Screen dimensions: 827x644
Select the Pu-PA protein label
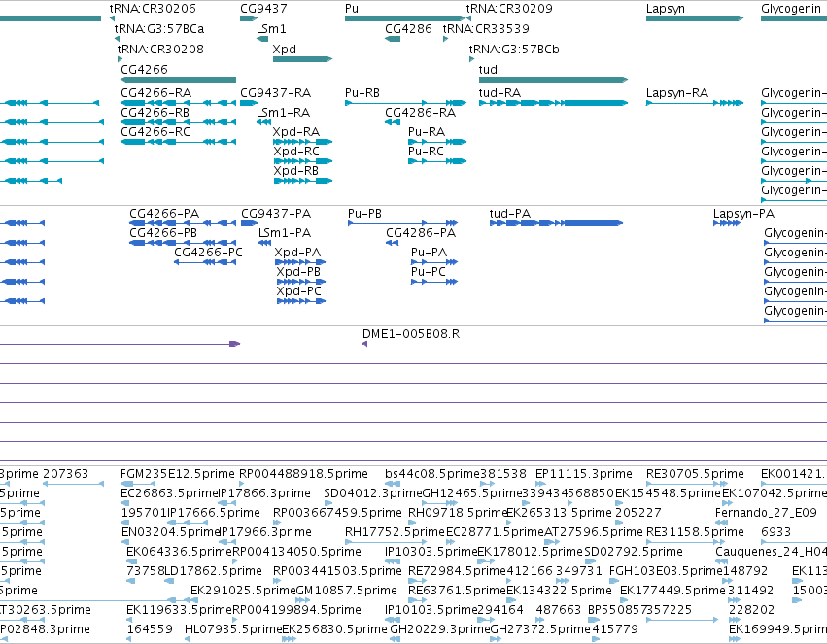coord(429,253)
